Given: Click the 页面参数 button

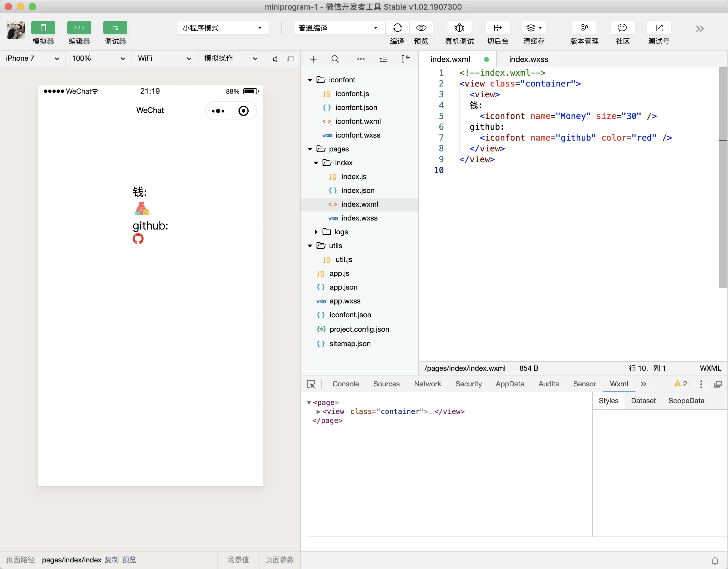Looking at the screenshot, I should (x=279, y=560).
